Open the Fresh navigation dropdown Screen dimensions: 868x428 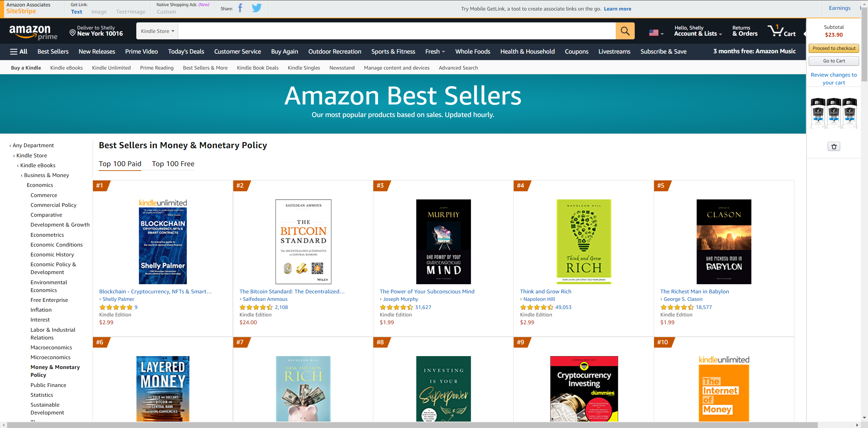pos(435,52)
